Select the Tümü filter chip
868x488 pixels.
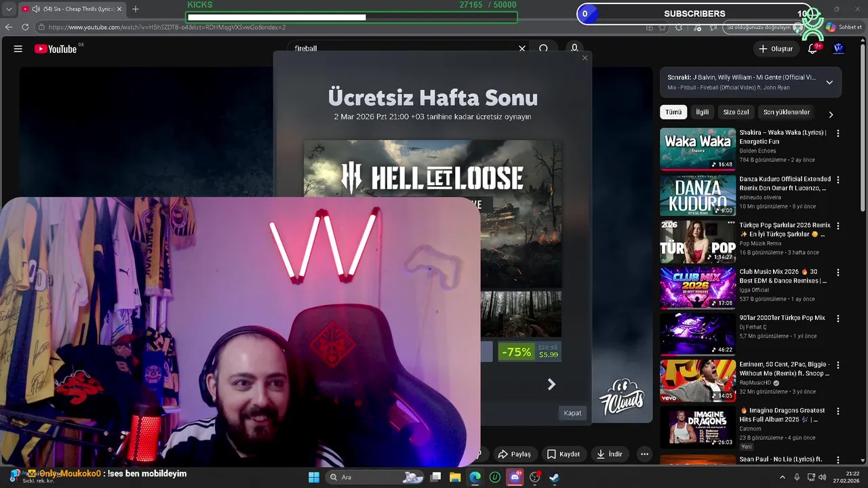(673, 113)
